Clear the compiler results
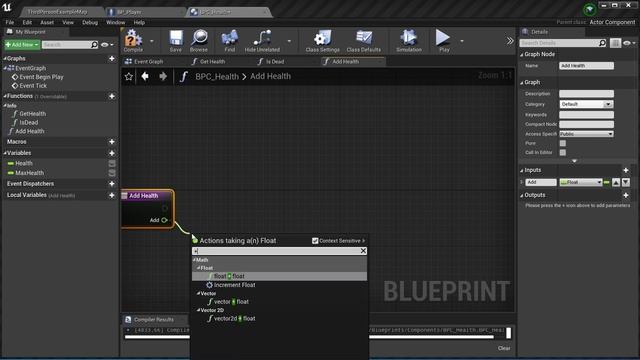The image size is (640, 360). coord(504,348)
